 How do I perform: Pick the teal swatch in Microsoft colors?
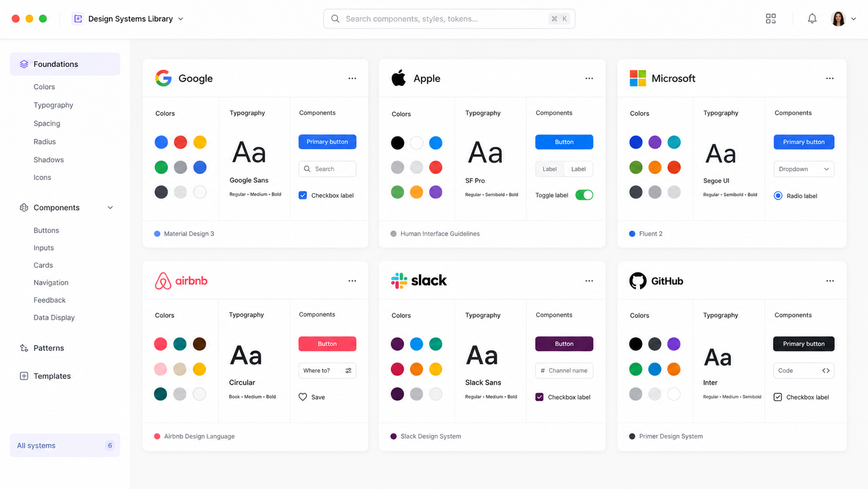tap(674, 142)
